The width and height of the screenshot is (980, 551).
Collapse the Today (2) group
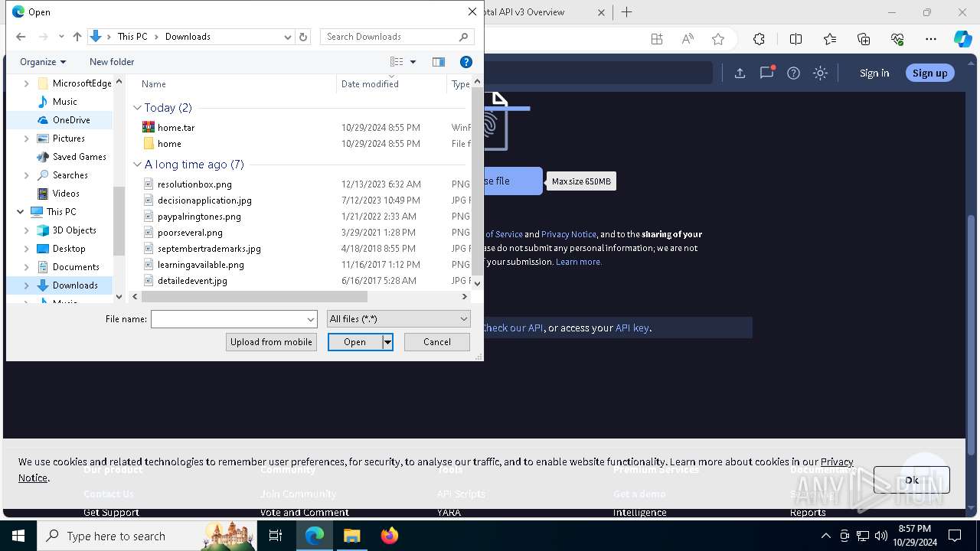pyautogui.click(x=138, y=108)
